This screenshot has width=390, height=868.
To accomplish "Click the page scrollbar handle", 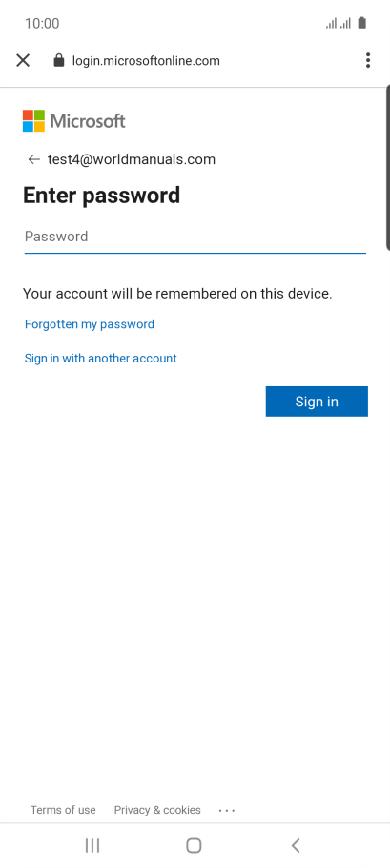I will pos(388,167).
